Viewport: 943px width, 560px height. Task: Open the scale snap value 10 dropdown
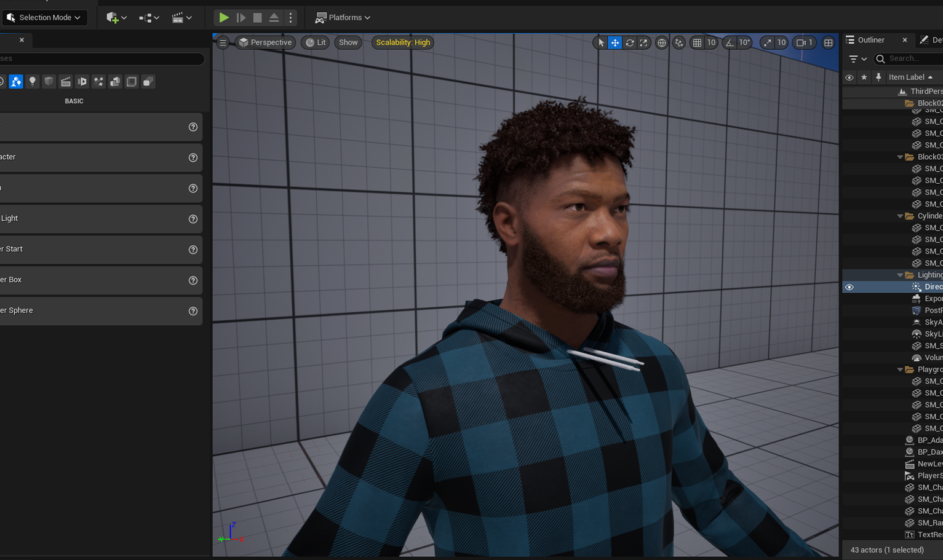[781, 42]
